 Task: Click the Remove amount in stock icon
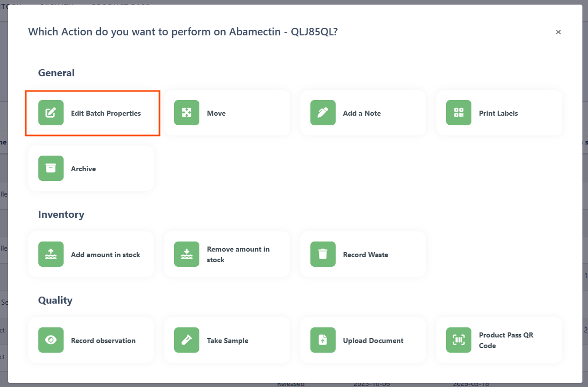(x=187, y=254)
